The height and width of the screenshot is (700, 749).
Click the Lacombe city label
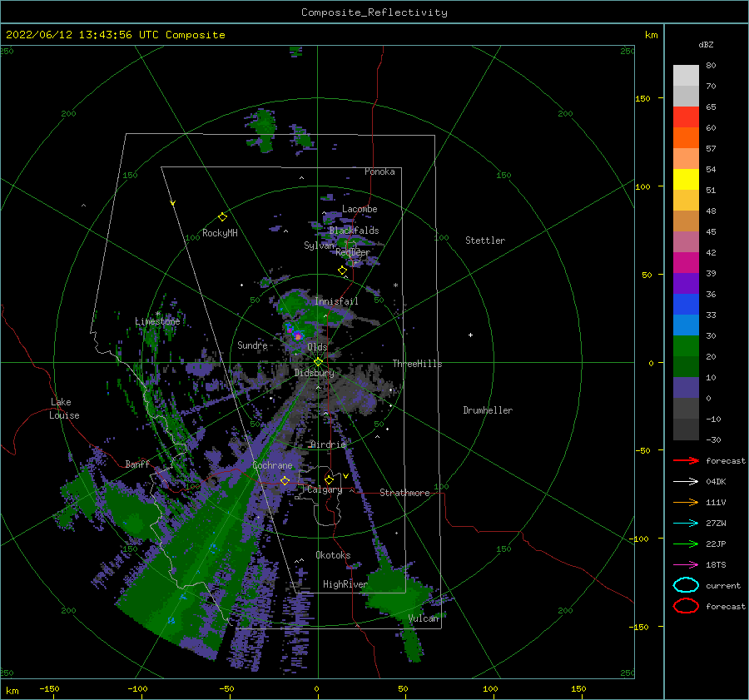(360, 209)
